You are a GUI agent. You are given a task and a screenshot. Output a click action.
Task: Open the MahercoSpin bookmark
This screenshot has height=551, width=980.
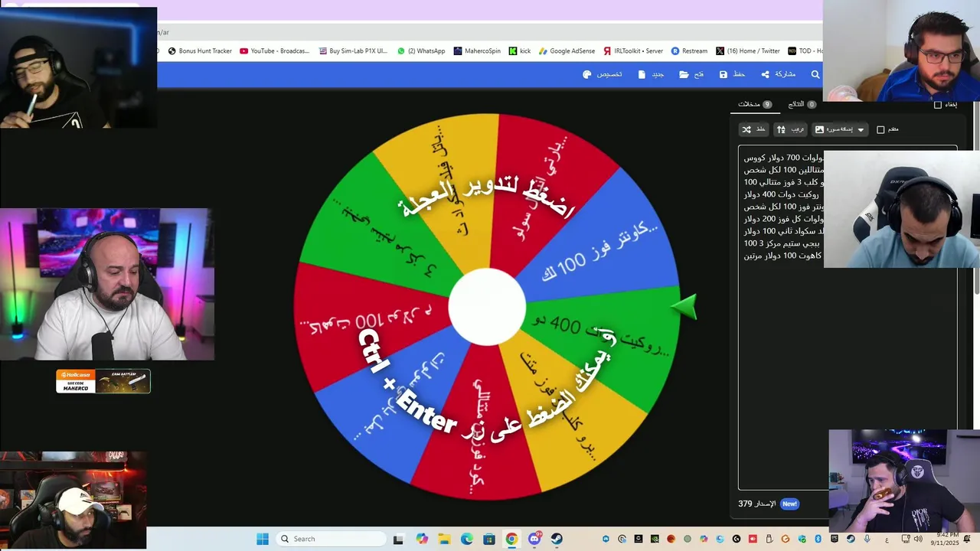coord(477,51)
